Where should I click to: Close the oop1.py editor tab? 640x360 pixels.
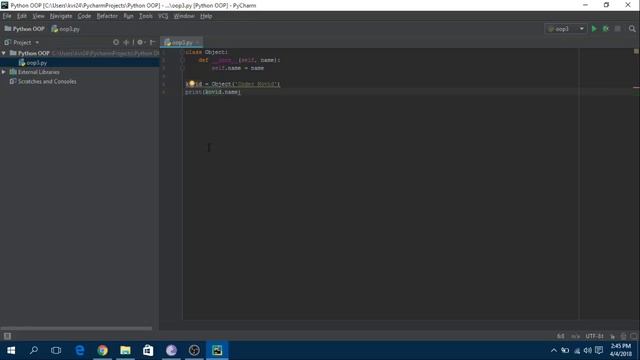(x=198, y=42)
